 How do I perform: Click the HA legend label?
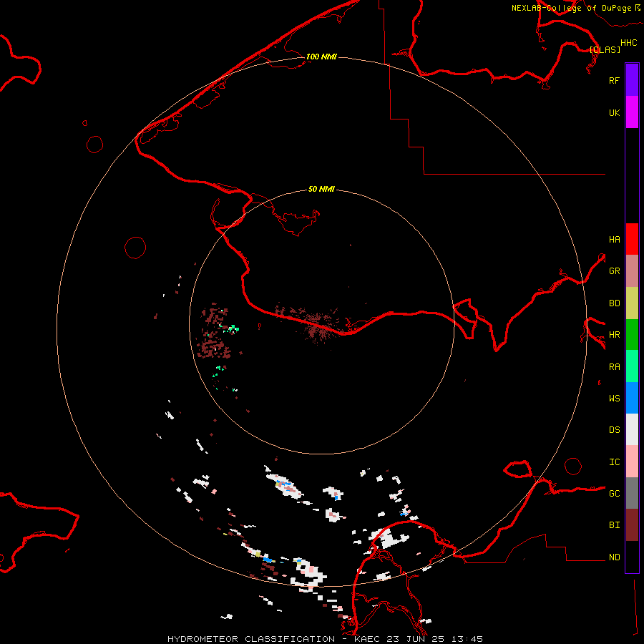[614, 240]
